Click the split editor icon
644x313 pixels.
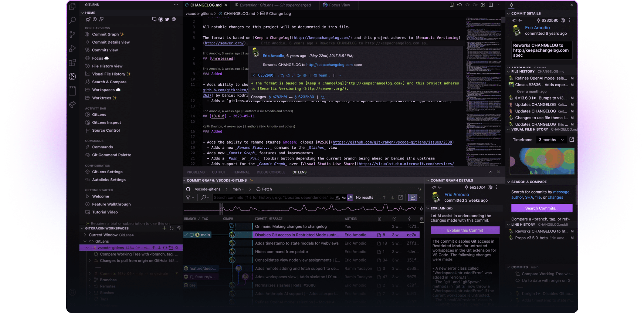pos(491,5)
